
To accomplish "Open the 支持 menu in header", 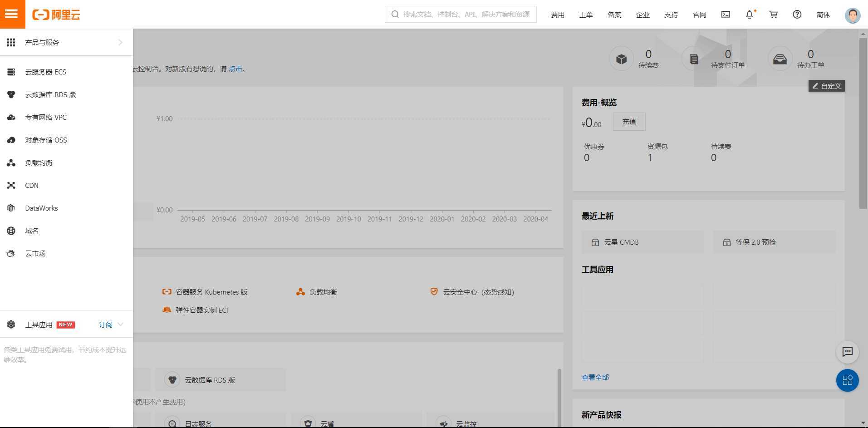I will point(671,15).
